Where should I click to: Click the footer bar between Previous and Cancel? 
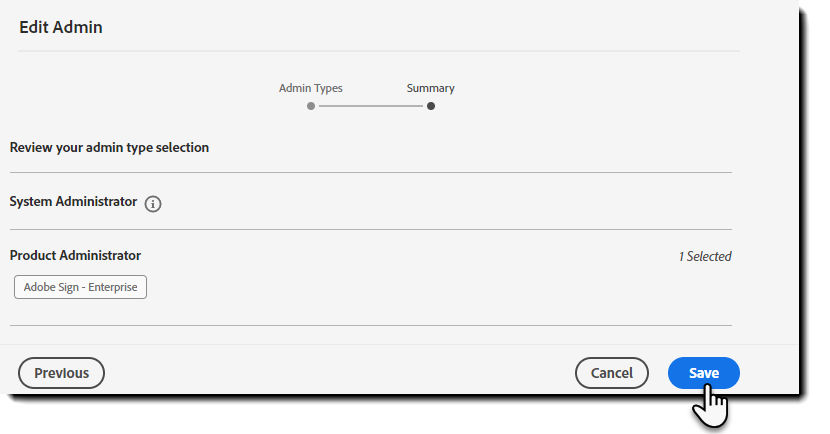(x=339, y=373)
